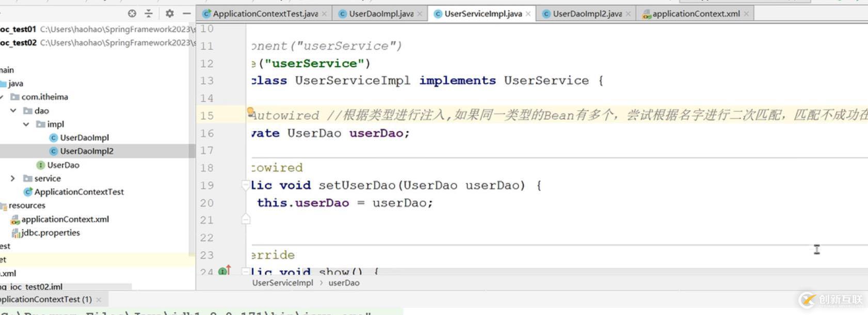Click line number 20 in the gutter
868x315 pixels.
(x=207, y=203)
